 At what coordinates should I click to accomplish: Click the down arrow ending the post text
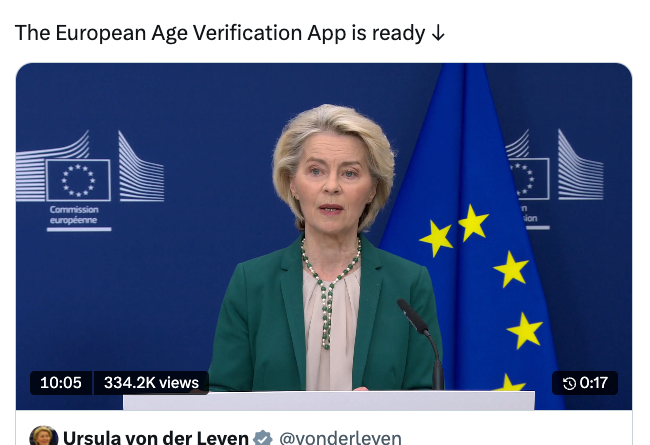click(438, 34)
